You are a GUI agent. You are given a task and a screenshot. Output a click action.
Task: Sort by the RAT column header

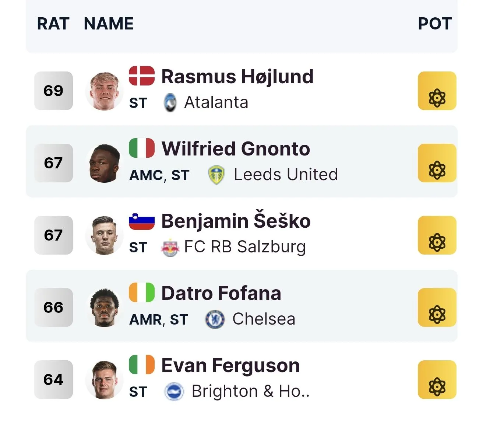coord(53,24)
